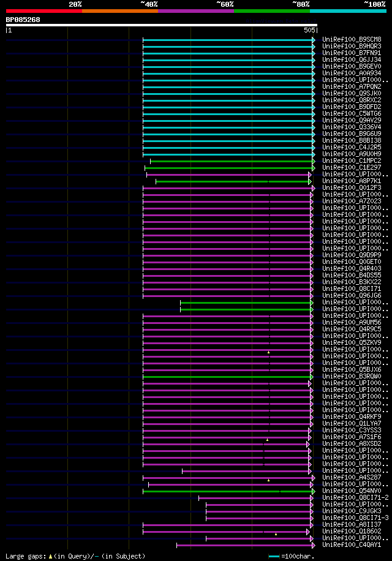Click hit label UniRef100_Q8CI71-3

355,518
